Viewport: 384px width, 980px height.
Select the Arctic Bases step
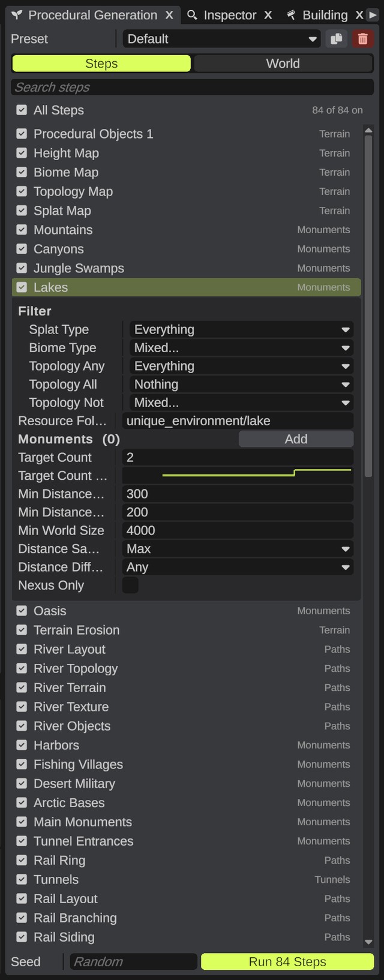pos(186,802)
